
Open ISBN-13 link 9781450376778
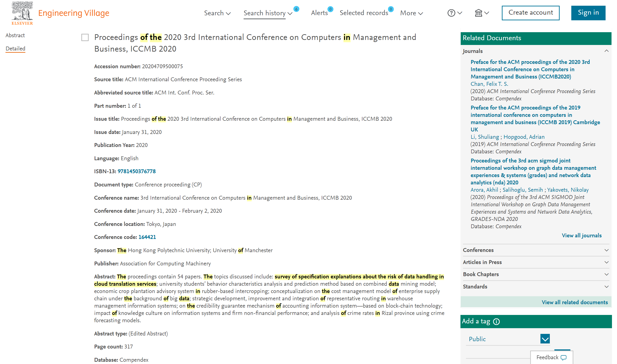(137, 171)
